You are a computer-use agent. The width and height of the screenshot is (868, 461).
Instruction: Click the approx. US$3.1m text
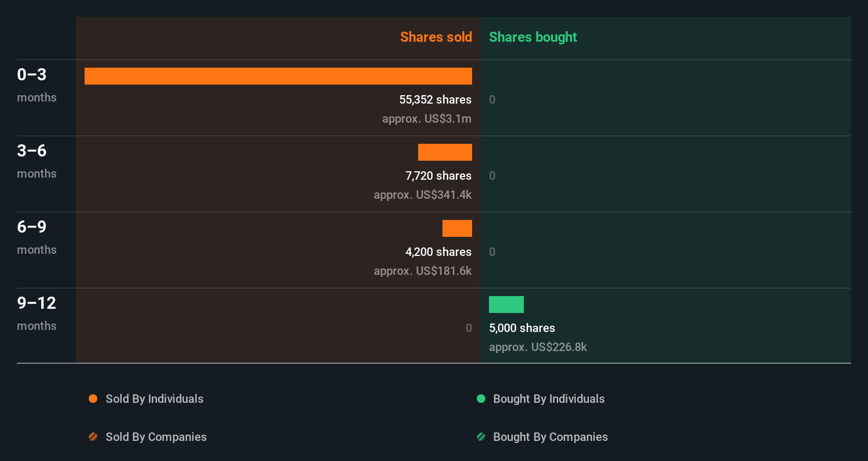pos(427,119)
